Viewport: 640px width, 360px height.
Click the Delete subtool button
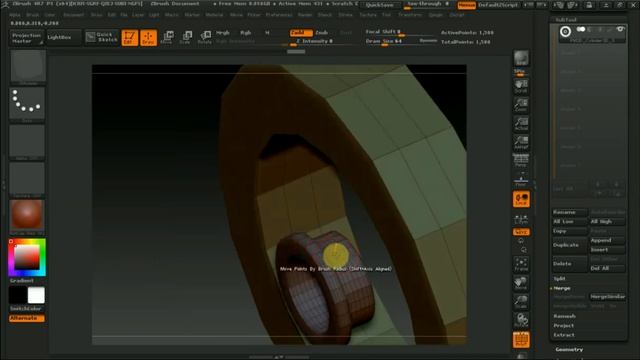[x=569, y=264]
